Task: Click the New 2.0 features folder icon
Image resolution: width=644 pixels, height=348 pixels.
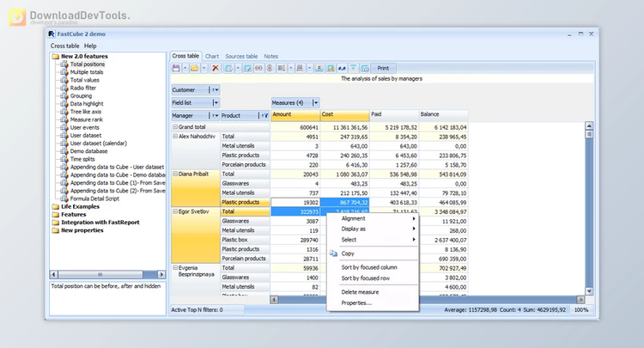Action: pos(56,57)
